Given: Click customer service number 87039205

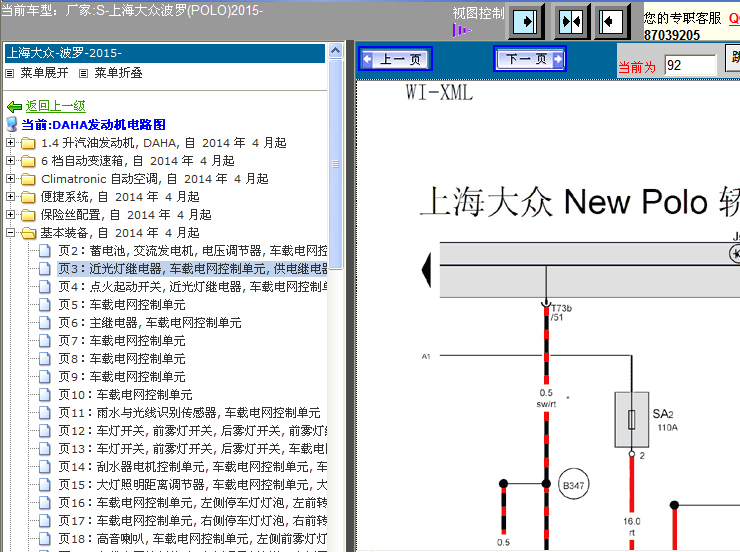Looking at the screenshot, I should click(x=672, y=35).
